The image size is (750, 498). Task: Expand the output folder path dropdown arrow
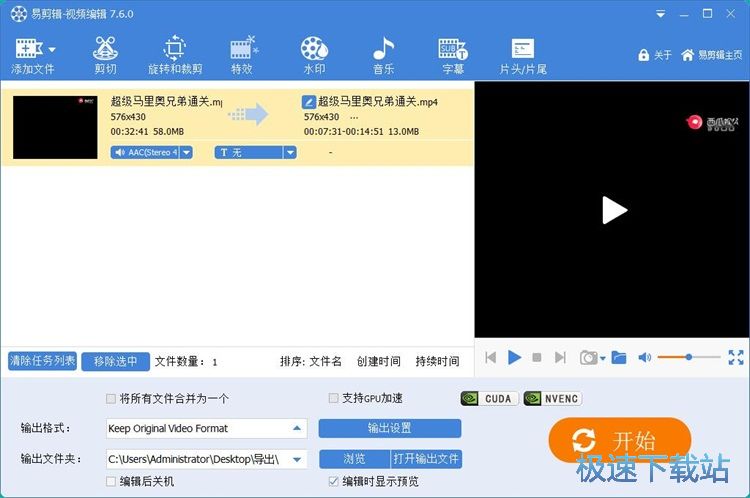coord(297,460)
